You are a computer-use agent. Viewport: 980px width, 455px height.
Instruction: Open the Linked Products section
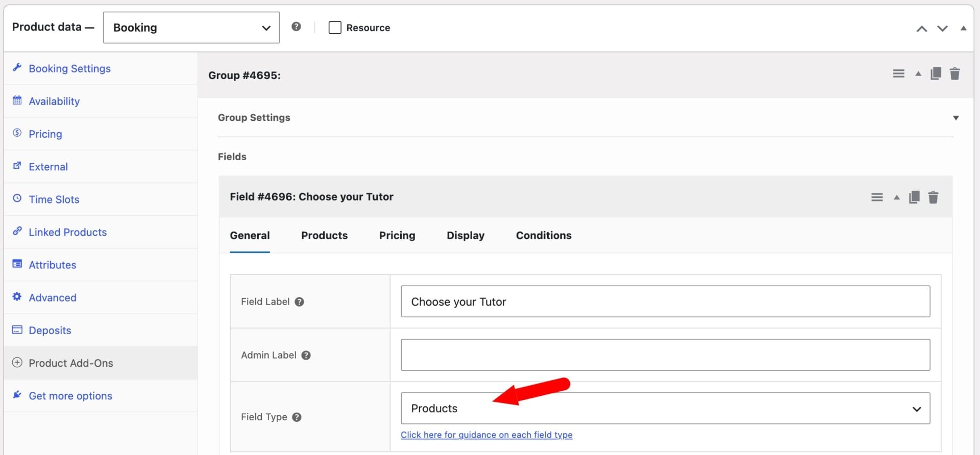click(67, 232)
